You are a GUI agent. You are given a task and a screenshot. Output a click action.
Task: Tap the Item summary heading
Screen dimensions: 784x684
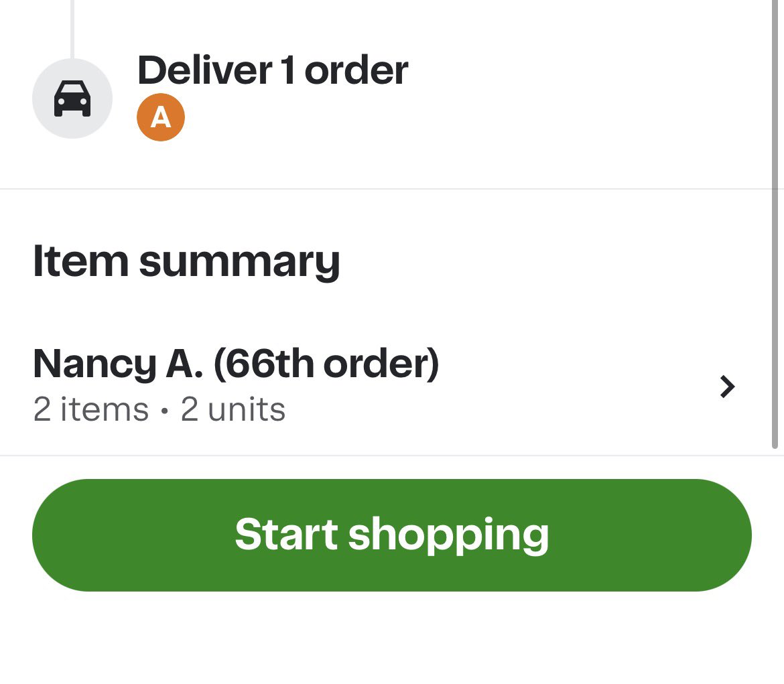tap(186, 261)
